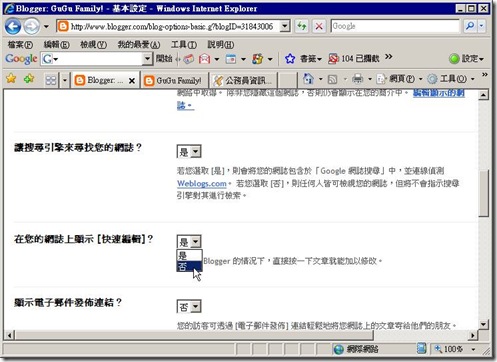The width and height of the screenshot is (497, 362).
Task: Open the 書籤 bookmarks dropdown
Action: point(311,59)
